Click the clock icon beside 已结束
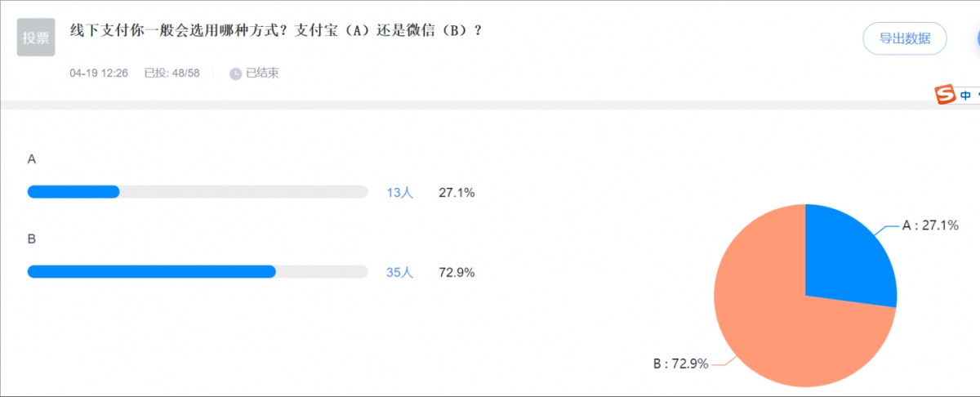The height and width of the screenshot is (397, 980). pyautogui.click(x=235, y=74)
